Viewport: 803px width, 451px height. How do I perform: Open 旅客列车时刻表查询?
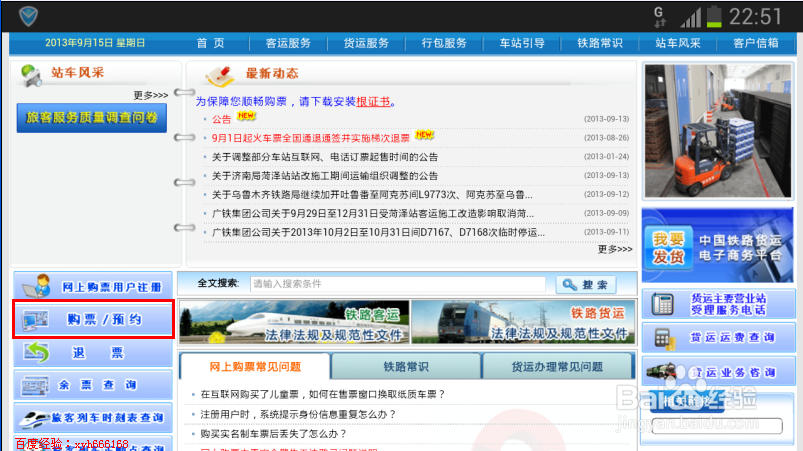(x=93, y=418)
